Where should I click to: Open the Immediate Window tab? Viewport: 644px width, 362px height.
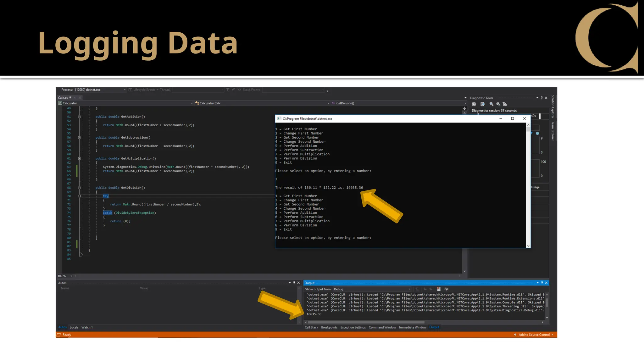412,327
